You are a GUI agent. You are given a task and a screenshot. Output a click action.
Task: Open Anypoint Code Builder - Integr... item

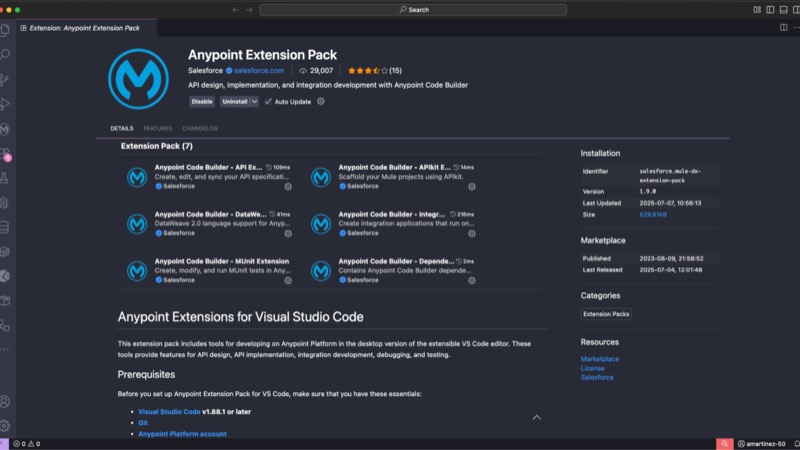(393, 223)
